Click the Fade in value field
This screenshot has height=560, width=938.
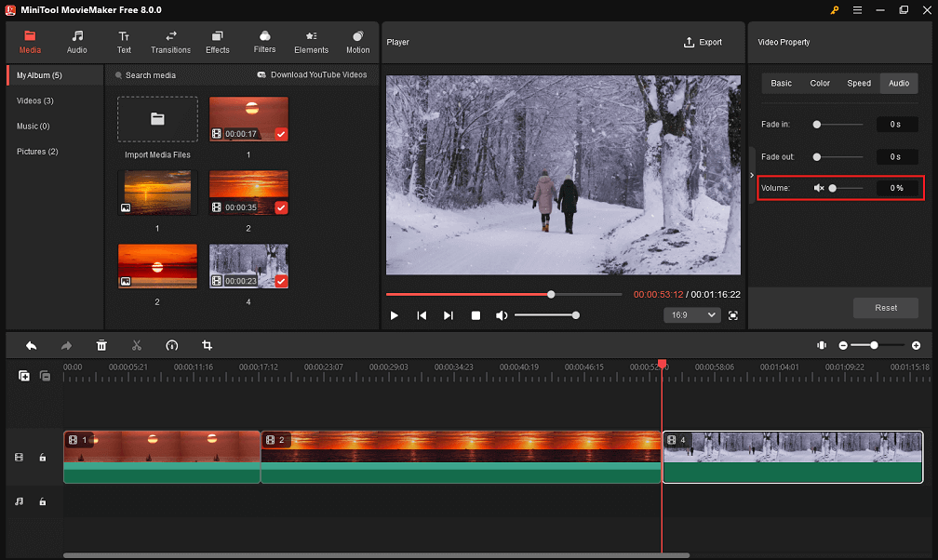pos(897,125)
